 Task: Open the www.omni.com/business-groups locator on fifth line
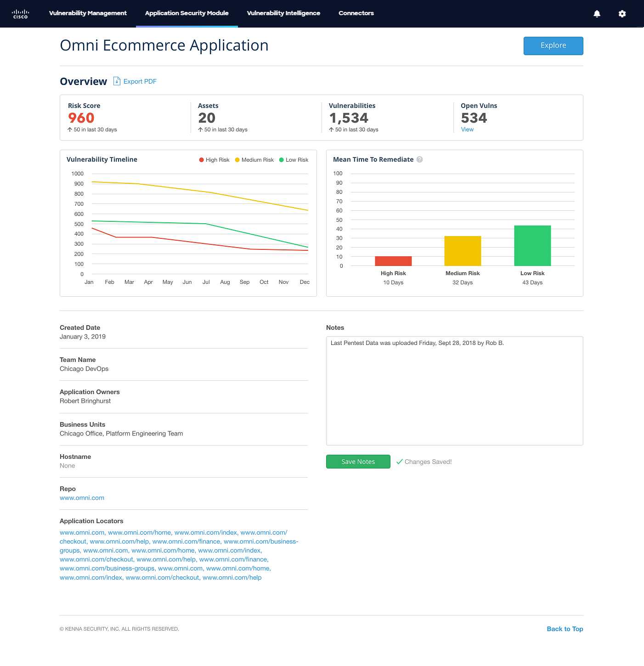[x=107, y=568]
